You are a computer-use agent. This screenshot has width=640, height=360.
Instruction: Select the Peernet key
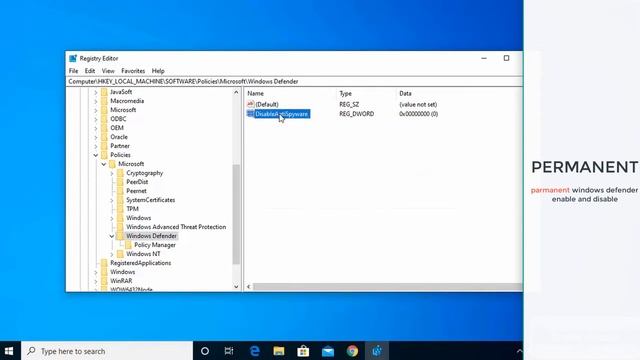coord(136,191)
